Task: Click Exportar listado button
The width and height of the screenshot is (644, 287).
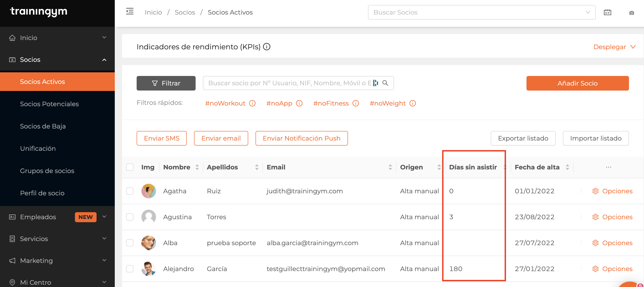Action: pos(523,138)
